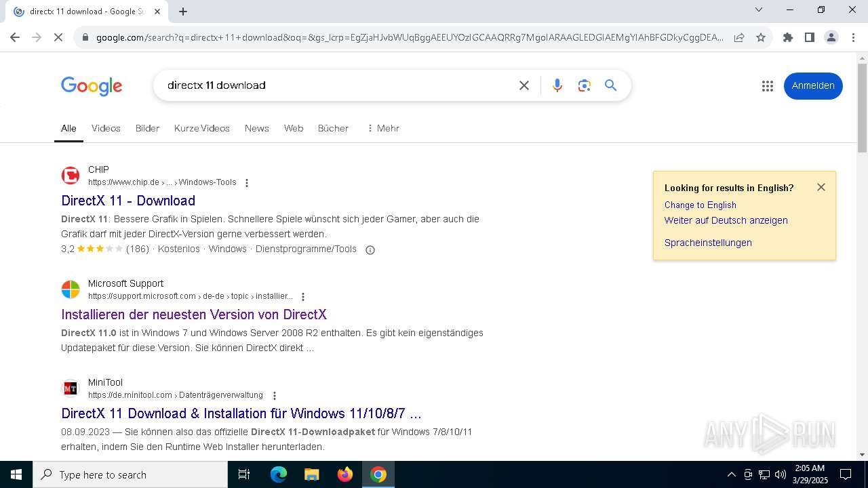The height and width of the screenshot is (488, 868).
Task: Open the Chrome profile avatar
Action: click(x=831, y=37)
